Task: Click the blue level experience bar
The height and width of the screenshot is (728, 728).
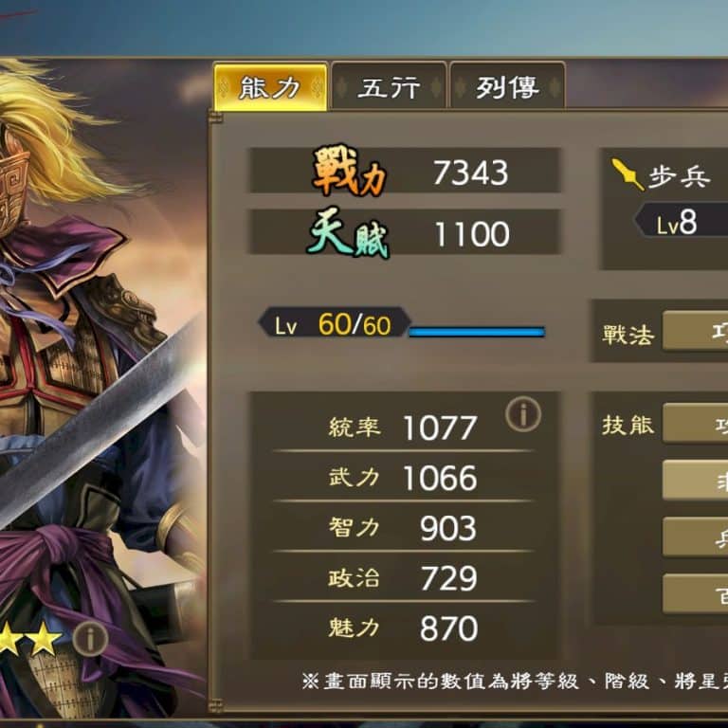Action: point(477,332)
